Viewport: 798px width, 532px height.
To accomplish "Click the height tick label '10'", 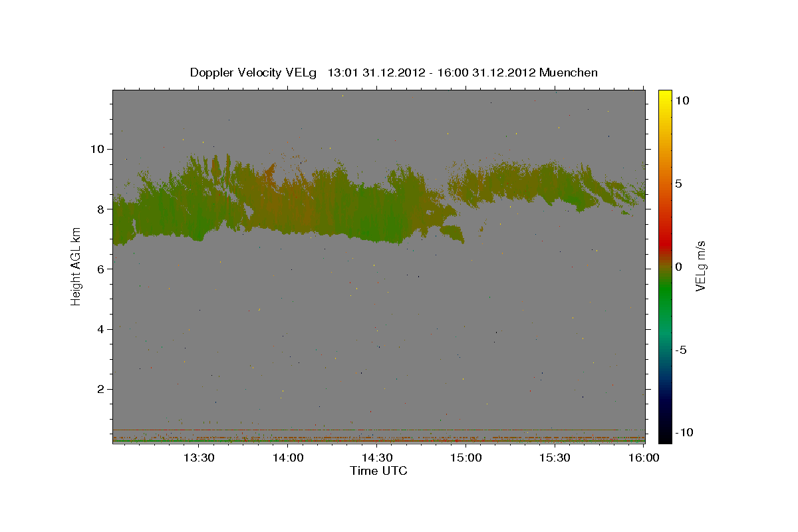I will [x=96, y=148].
